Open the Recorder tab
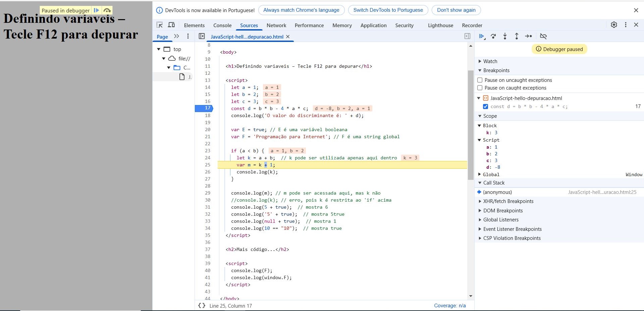 pyautogui.click(x=472, y=25)
